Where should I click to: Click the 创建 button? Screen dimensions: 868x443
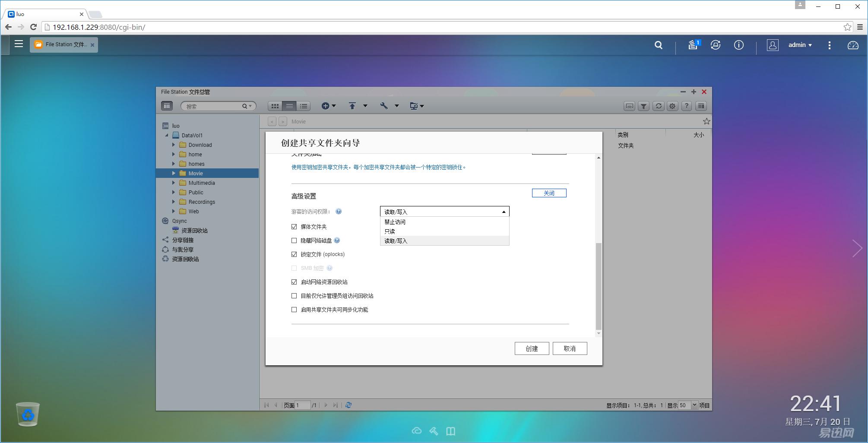(x=532, y=348)
